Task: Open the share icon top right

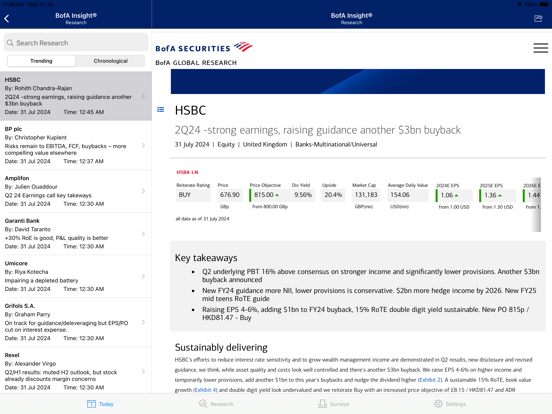Action: (x=538, y=18)
